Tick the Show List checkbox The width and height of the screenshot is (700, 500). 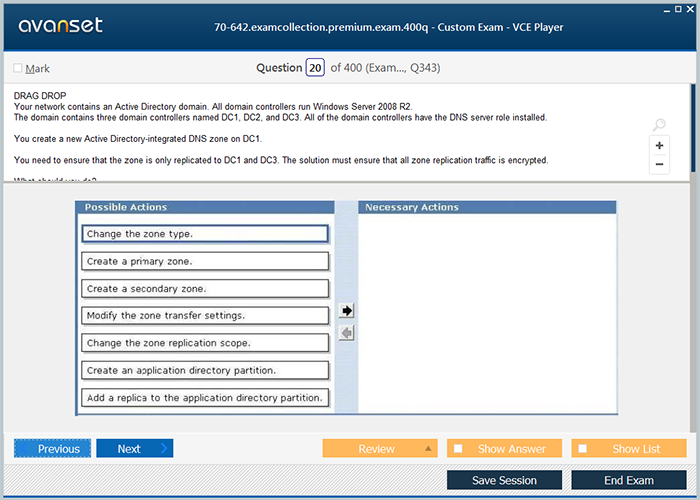point(583,448)
